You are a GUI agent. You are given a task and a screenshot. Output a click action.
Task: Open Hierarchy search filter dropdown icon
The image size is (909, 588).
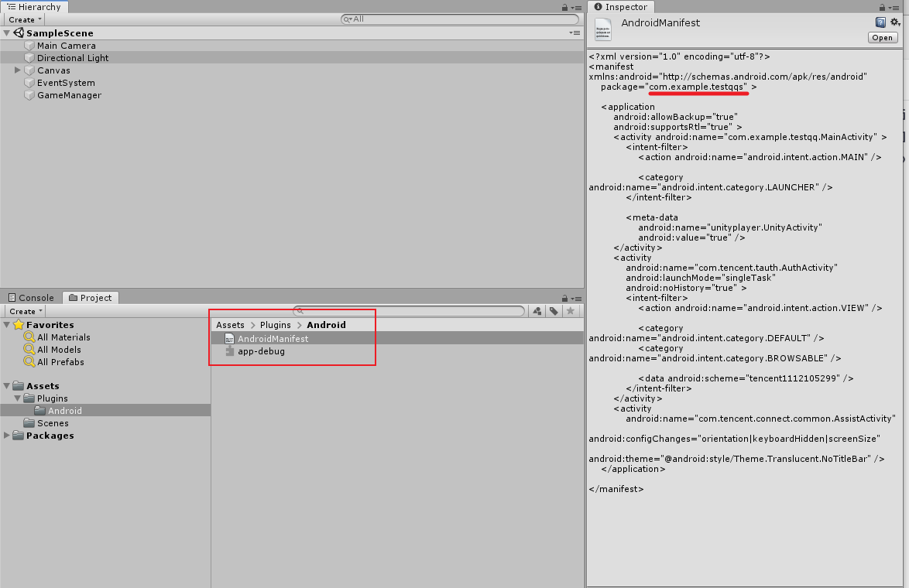point(347,19)
